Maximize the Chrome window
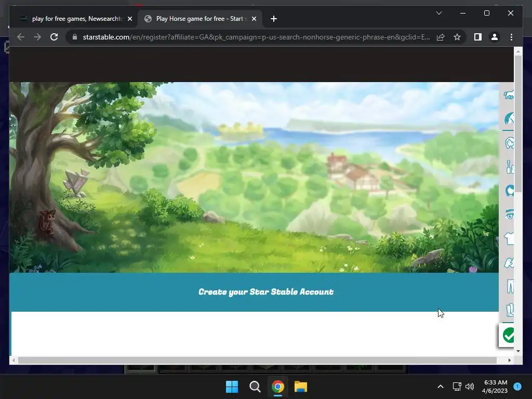Image resolution: width=532 pixels, height=399 pixels. pyautogui.click(x=486, y=13)
